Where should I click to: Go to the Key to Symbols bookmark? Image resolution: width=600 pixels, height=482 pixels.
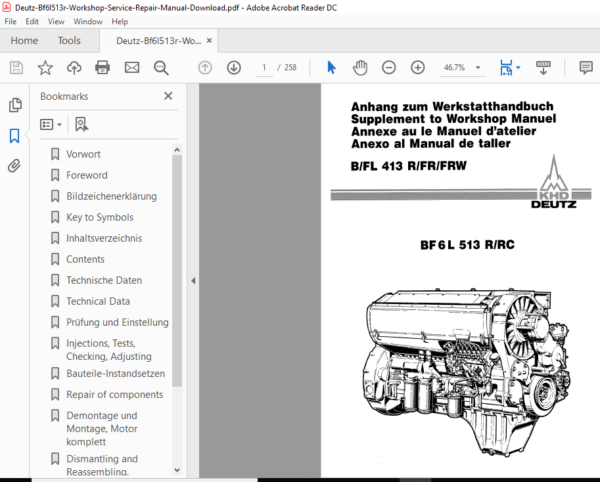[x=100, y=217]
